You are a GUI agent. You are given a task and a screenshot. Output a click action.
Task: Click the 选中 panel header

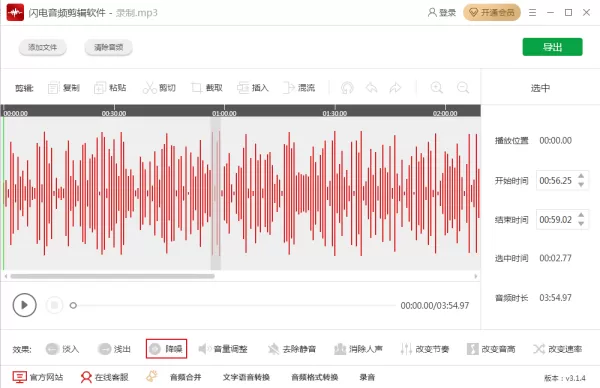(540, 88)
